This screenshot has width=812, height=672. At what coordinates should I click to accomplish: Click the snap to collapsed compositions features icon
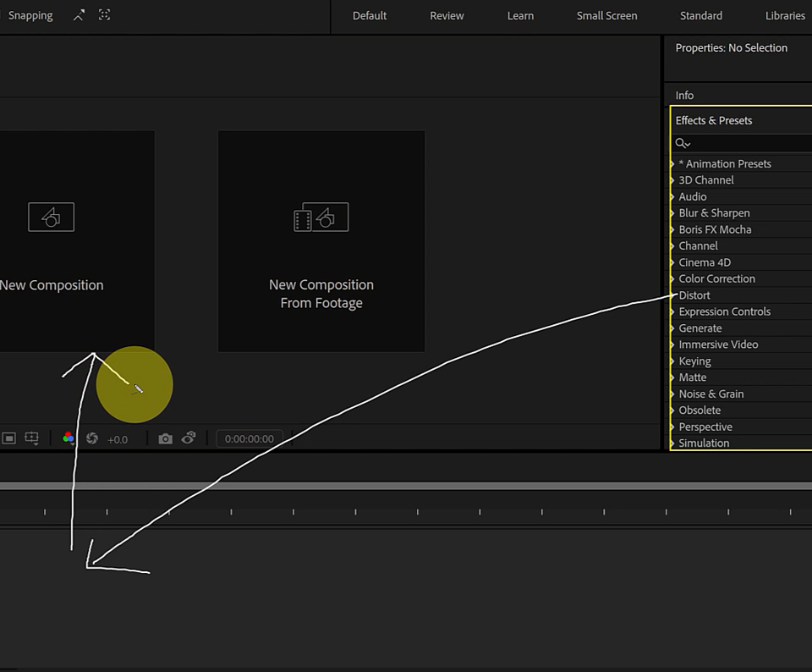[104, 15]
